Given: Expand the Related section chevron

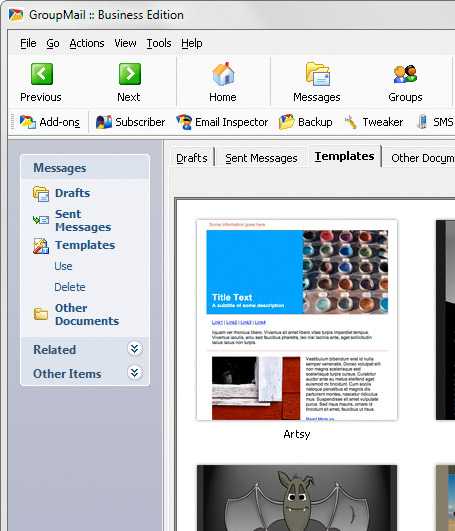Looking at the screenshot, I should [x=135, y=349].
